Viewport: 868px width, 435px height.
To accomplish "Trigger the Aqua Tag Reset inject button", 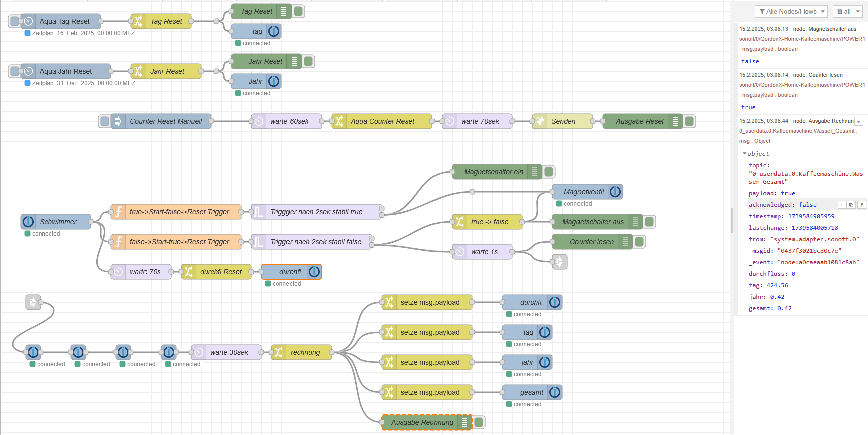I will click(x=15, y=21).
